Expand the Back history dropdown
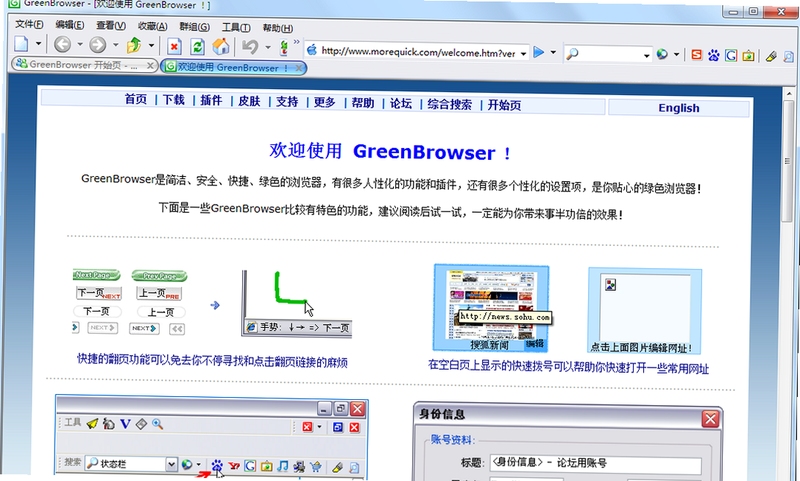The image size is (800, 481). pos(80,44)
